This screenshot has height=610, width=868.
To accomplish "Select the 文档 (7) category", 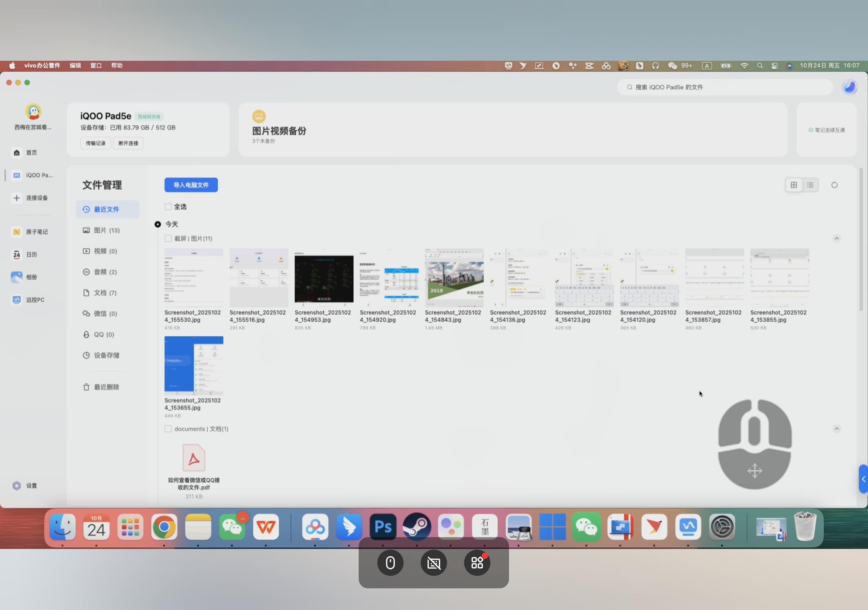I will pos(105,293).
